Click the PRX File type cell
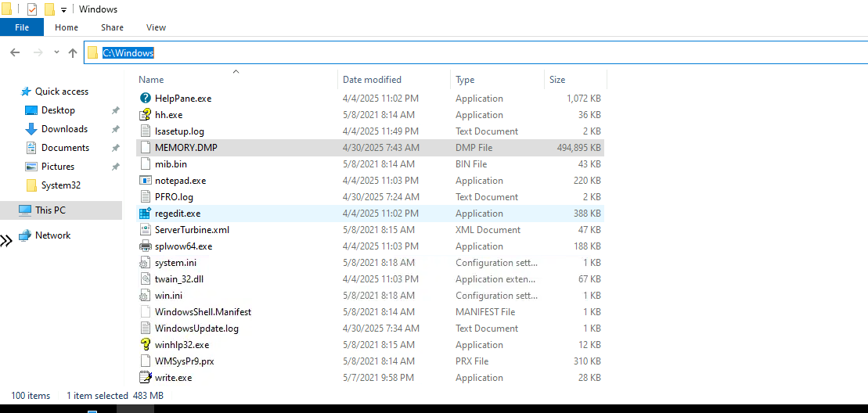Screen dimensions: 868x413 click(472, 361)
